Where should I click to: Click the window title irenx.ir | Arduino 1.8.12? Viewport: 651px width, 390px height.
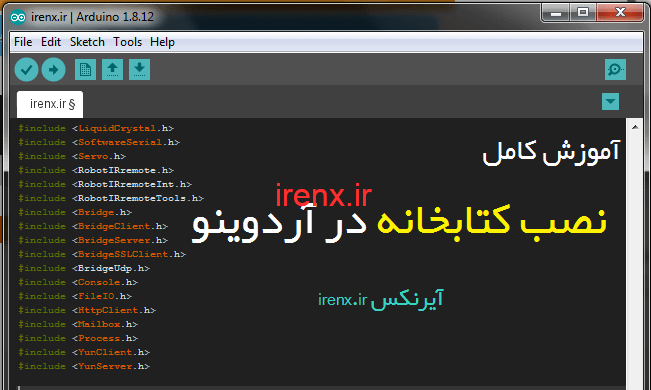92,17
